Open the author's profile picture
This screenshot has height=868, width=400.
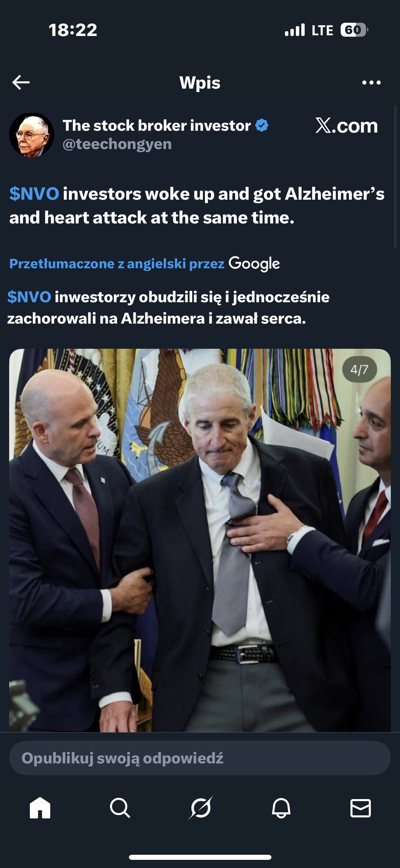[x=32, y=135]
